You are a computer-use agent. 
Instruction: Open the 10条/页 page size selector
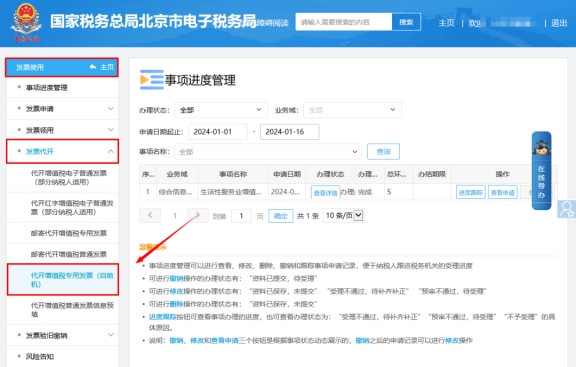coord(343,216)
